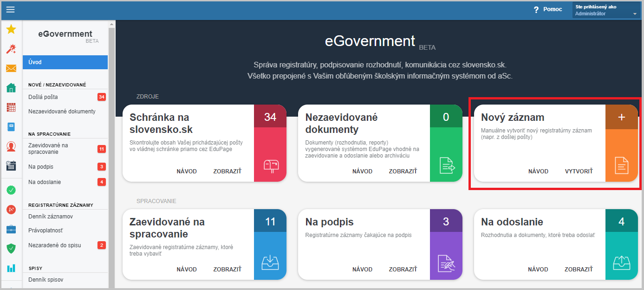Viewport: 644px width, 290px height.
Task: Click NÁVOD on Nezaevidované dokumenty card
Action: pos(363,171)
